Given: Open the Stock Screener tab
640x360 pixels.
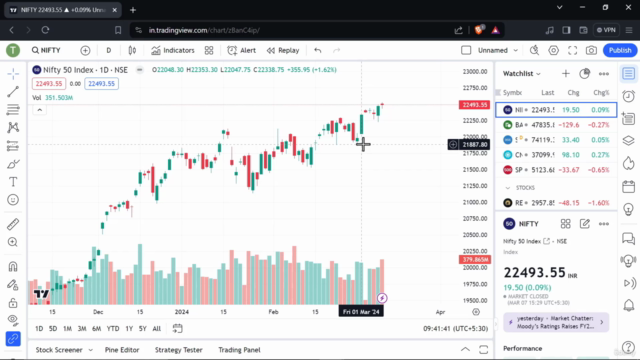Looking at the screenshot, I should 59,350.
